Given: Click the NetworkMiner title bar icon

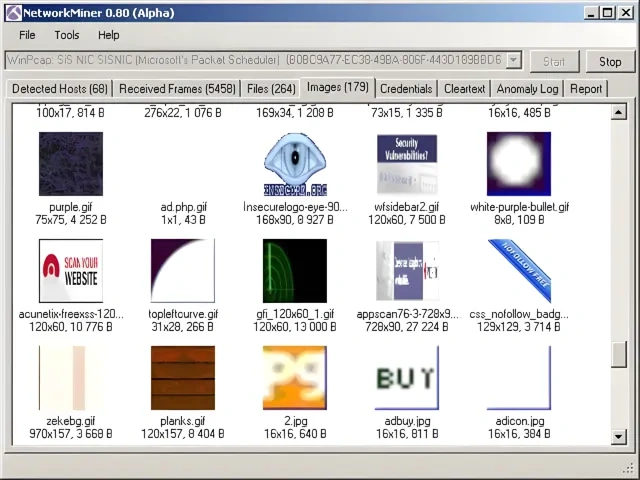Looking at the screenshot, I should 13,13.
